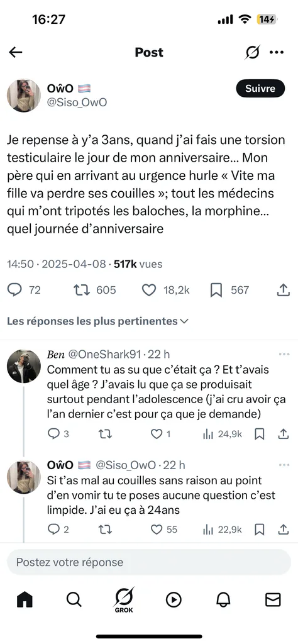Share the main post via share icon
Image resolution: width=298 pixels, height=644 pixels.
click(x=283, y=291)
